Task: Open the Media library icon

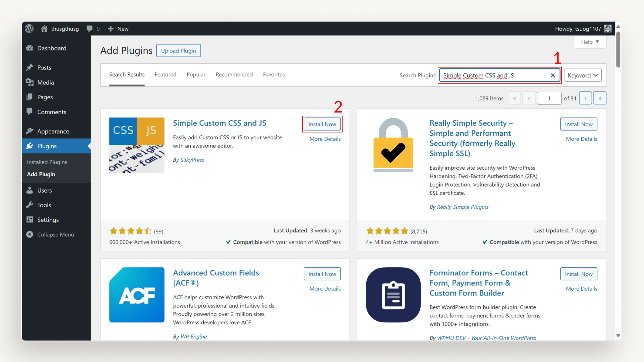Action: [30, 82]
